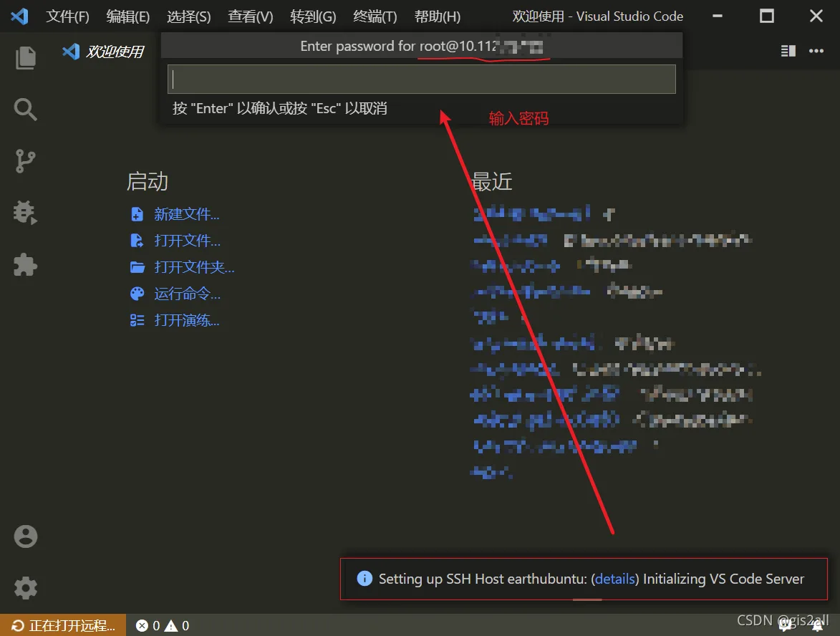
Task: Click the notification bell in status bar
Action: 818,625
